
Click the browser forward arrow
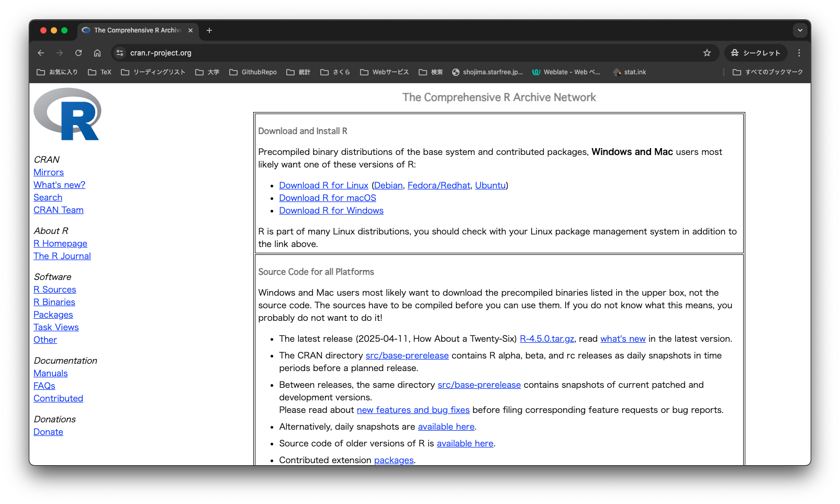coord(60,53)
